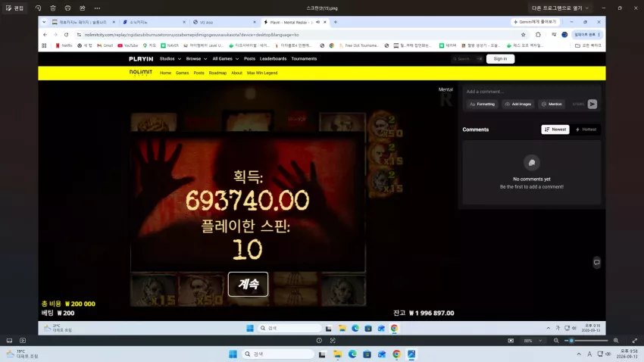Image resolution: width=644 pixels, height=362 pixels.
Task: Open Roadmap in the yellow Nolimit bar
Action: (217, 73)
